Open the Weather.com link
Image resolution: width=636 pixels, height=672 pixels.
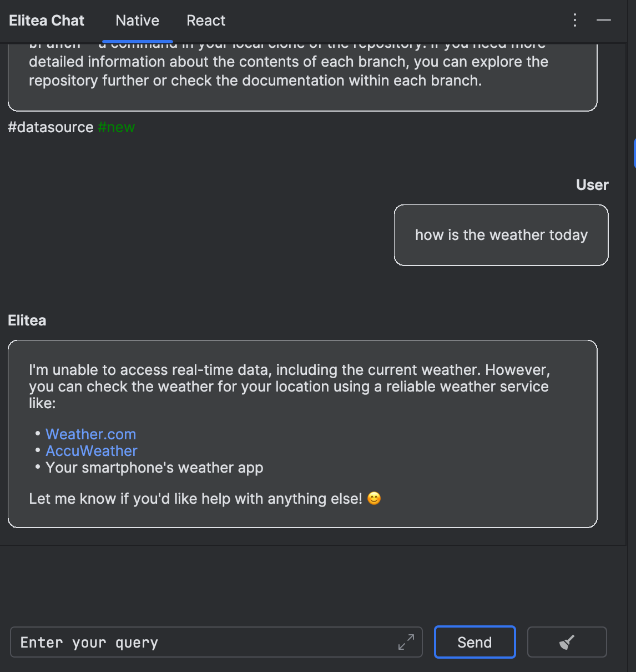coord(91,434)
